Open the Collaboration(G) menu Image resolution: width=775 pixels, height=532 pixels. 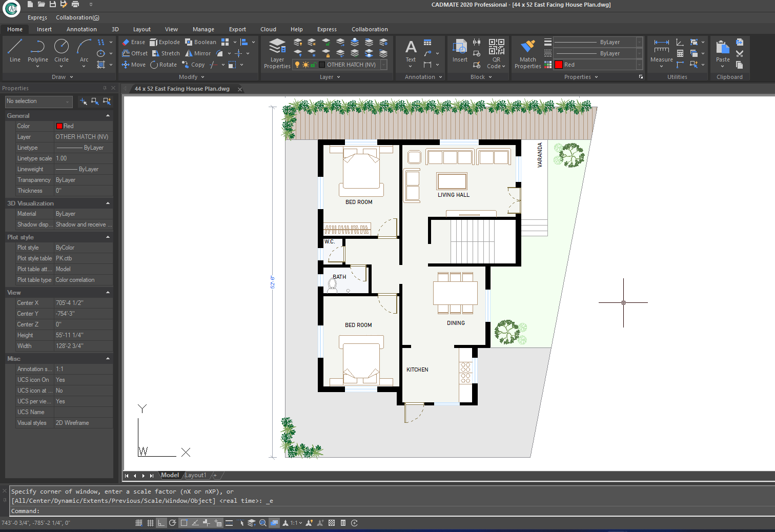[x=77, y=17]
